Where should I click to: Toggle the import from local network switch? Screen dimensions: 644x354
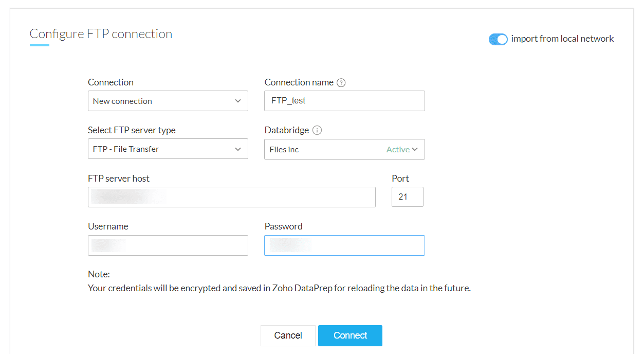tap(498, 39)
